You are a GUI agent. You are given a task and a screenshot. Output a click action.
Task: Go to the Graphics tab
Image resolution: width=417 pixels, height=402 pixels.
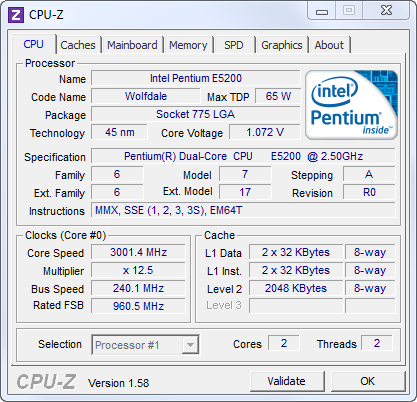click(x=282, y=45)
